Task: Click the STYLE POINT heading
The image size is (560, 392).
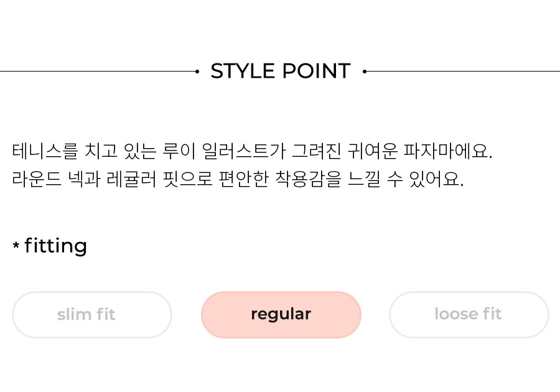Action: [x=281, y=71]
